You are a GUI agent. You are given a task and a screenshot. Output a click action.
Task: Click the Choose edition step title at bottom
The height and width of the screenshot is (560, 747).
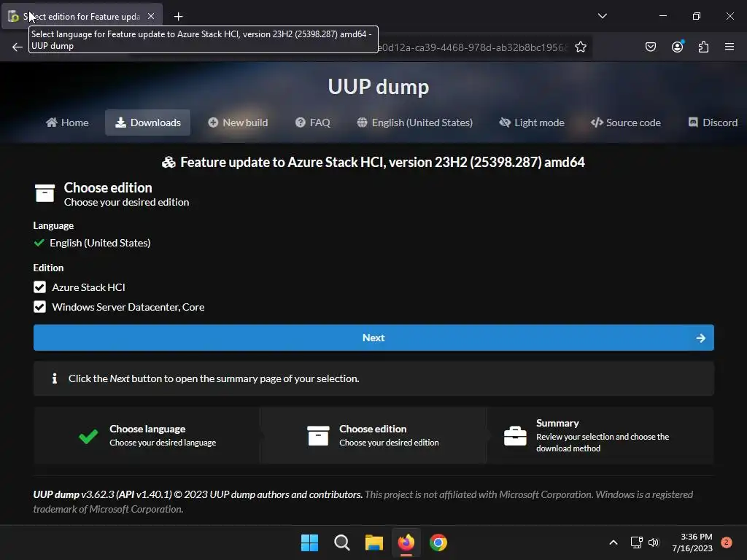(373, 429)
